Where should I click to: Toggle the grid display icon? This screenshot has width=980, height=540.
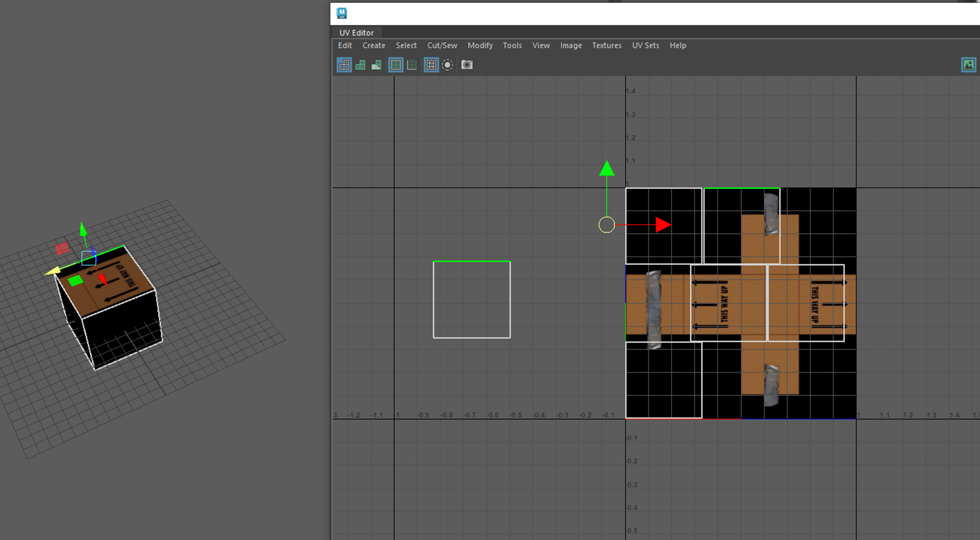pos(431,65)
